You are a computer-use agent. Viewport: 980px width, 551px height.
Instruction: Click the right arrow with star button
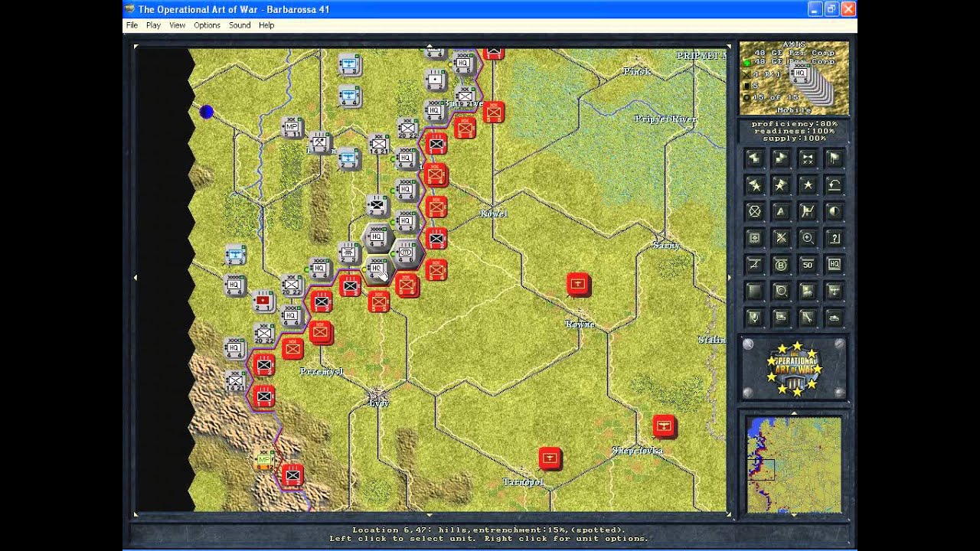pyautogui.click(x=781, y=185)
